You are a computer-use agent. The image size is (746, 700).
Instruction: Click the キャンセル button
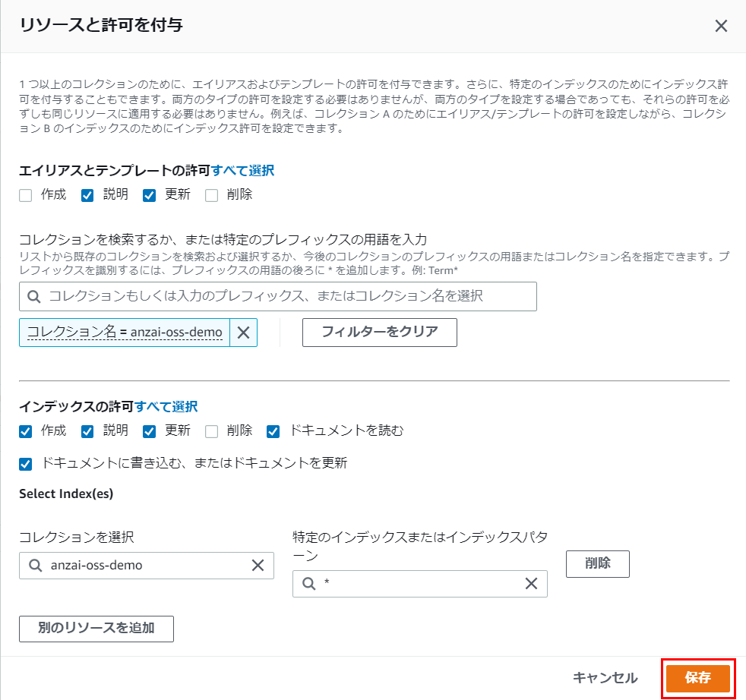[x=605, y=678]
